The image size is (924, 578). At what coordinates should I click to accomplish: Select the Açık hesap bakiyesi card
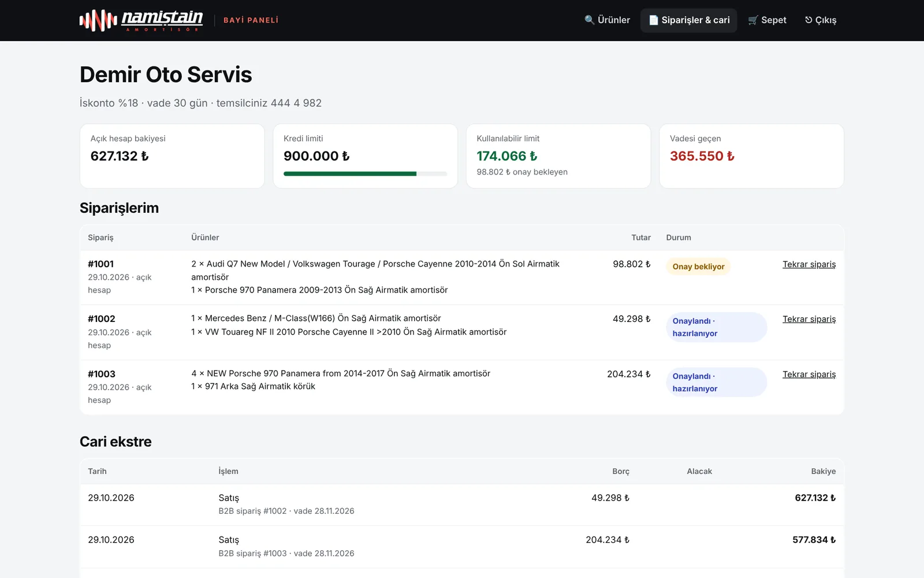coord(172,156)
